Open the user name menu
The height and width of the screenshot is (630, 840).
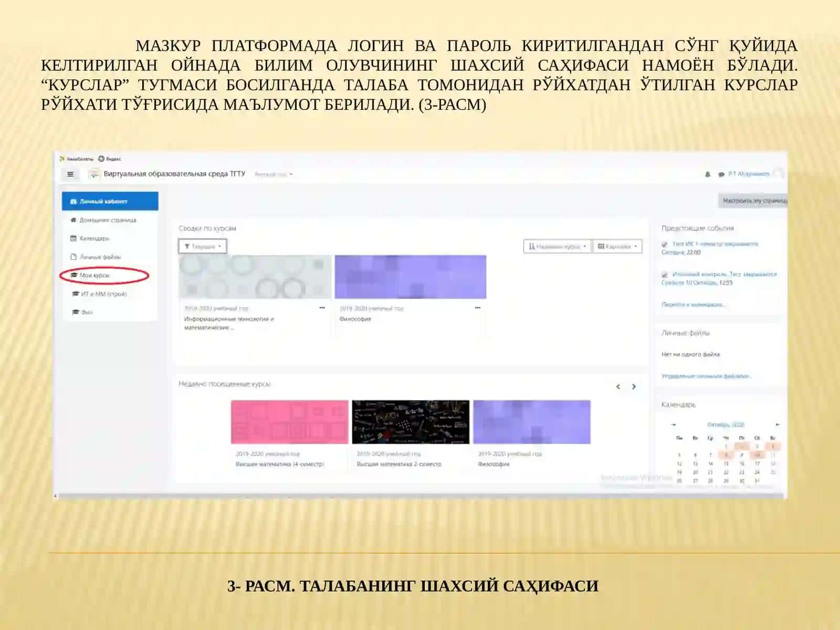coord(749,174)
